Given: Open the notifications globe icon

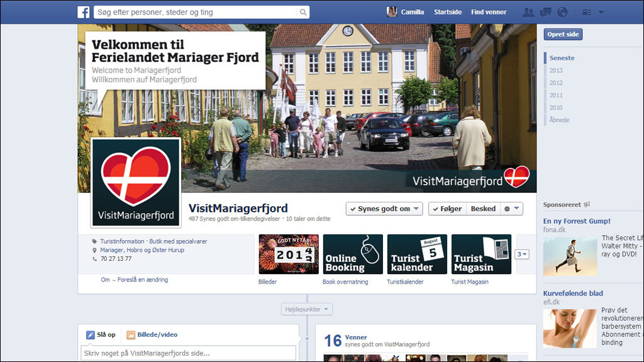Looking at the screenshot, I should point(562,13).
